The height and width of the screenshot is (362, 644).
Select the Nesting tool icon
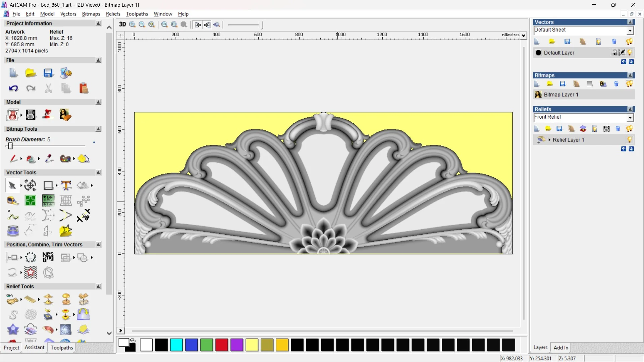click(48, 257)
